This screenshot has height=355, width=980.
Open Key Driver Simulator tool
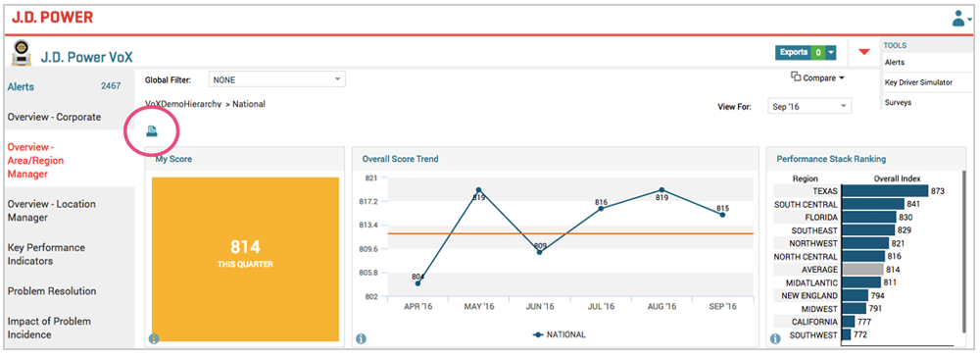pyautogui.click(x=918, y=81)
